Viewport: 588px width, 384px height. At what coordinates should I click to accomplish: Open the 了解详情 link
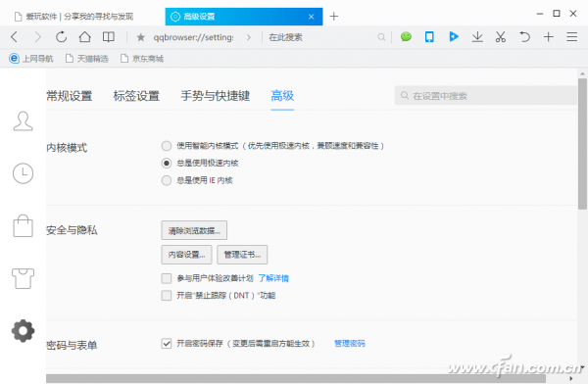pyautogui.click(x=273, y=278)
